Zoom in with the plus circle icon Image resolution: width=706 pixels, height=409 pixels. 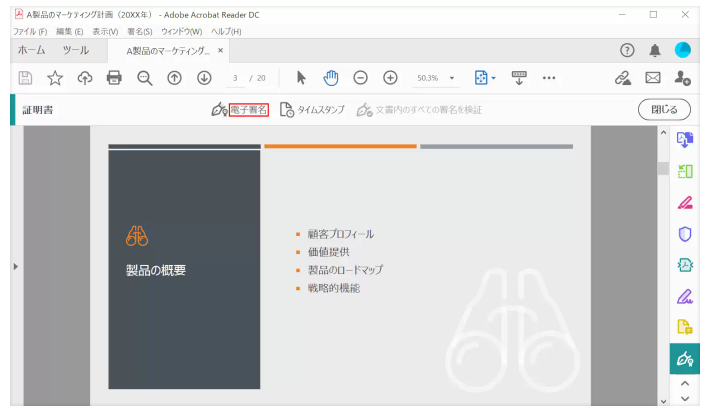(390, 78)
